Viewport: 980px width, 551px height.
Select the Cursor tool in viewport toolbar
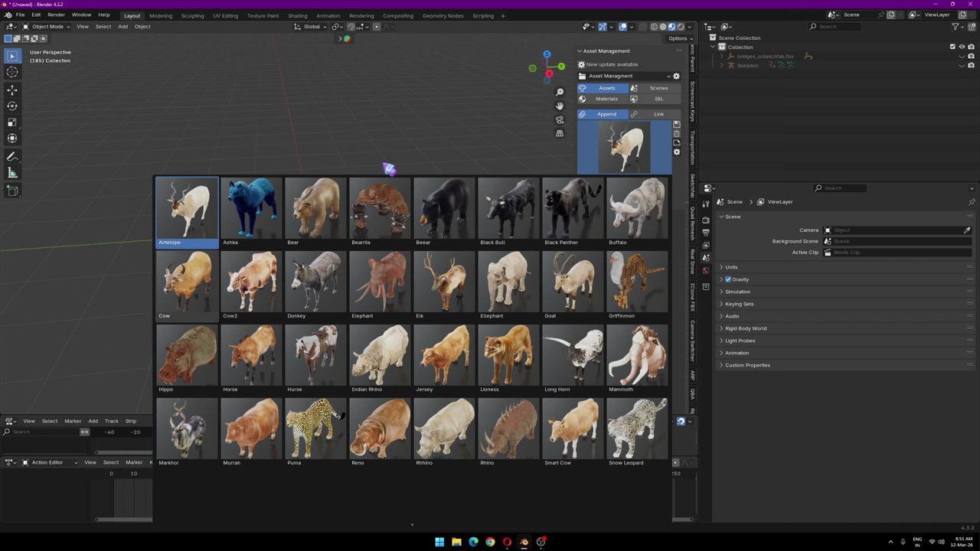(x=12, y=72)
